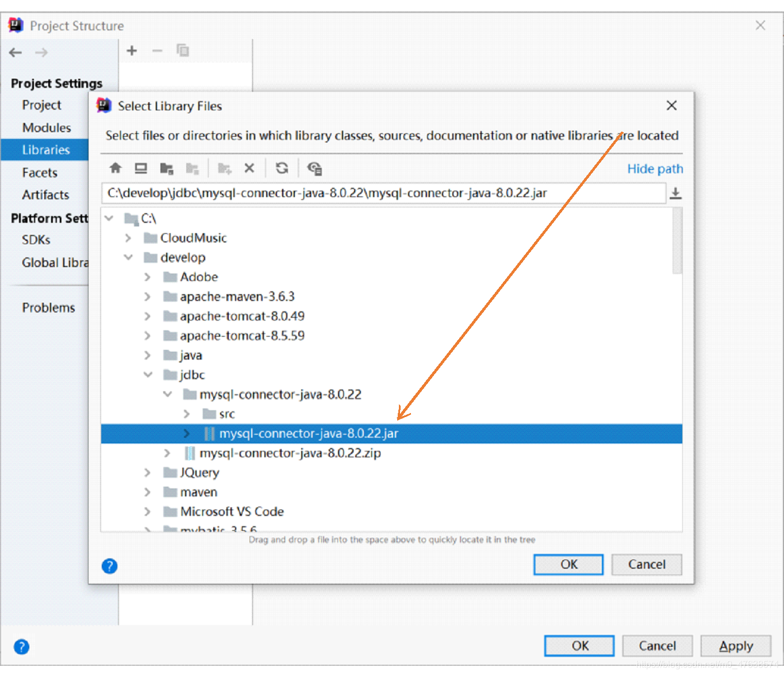Select Libraries in the sidebar
This screenshot has width=784, height=675.
point(45,150)
